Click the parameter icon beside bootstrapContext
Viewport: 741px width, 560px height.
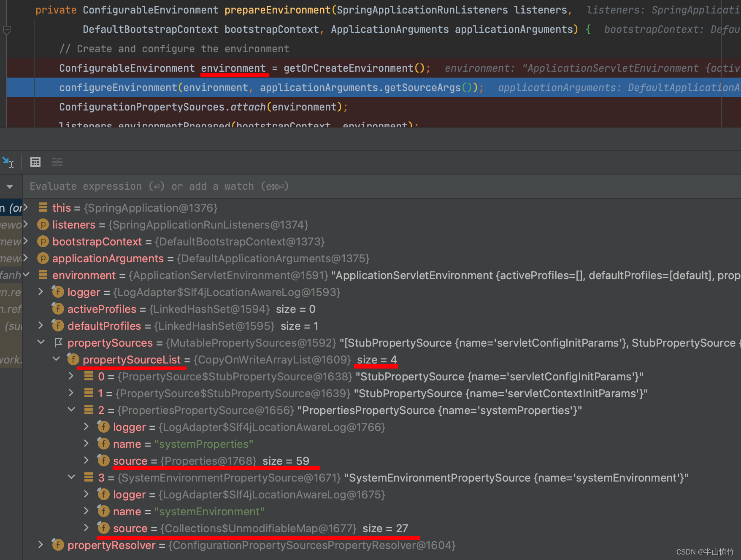43,241
